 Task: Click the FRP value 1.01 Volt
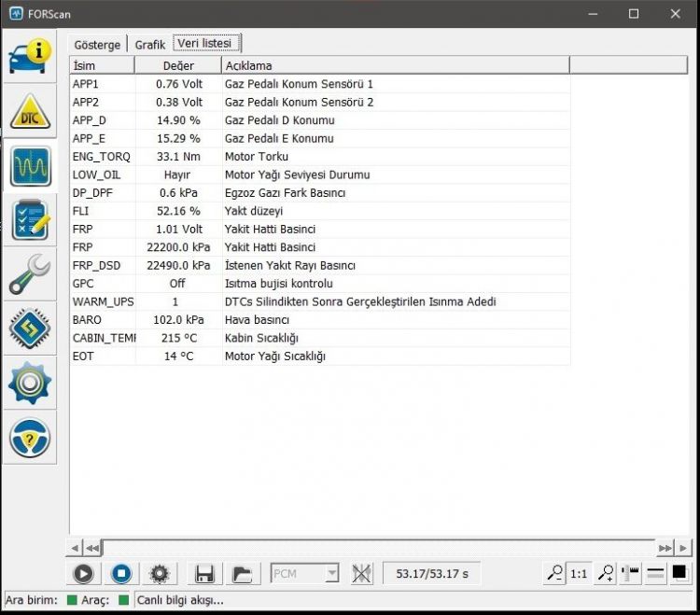point(179,230)
